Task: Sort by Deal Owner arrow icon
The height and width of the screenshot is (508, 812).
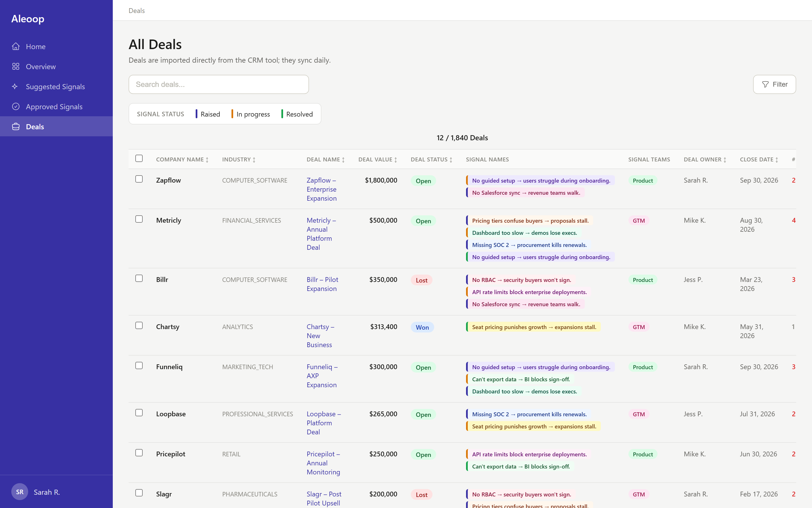Action: 725,160
